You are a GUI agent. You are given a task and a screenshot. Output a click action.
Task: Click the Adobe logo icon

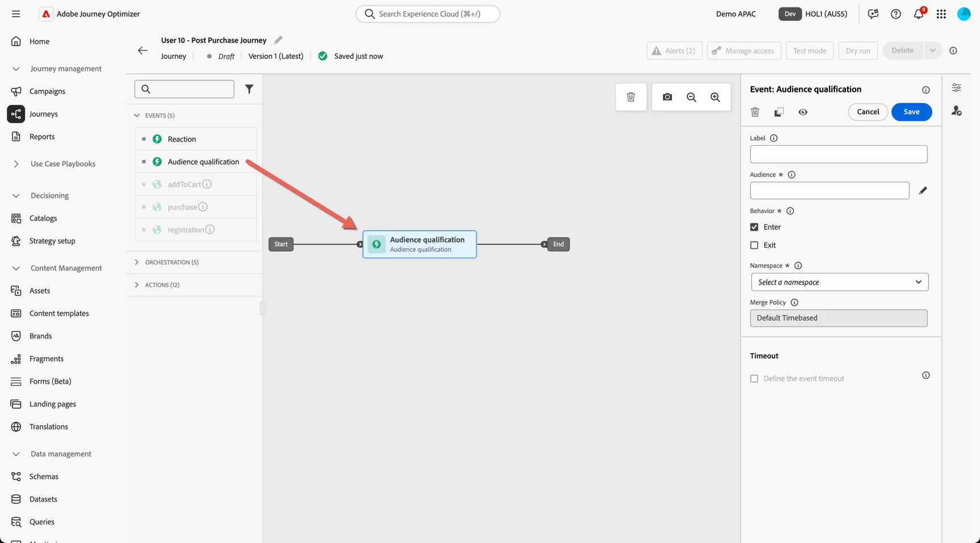pyautogui.click(x=46, y=14)
